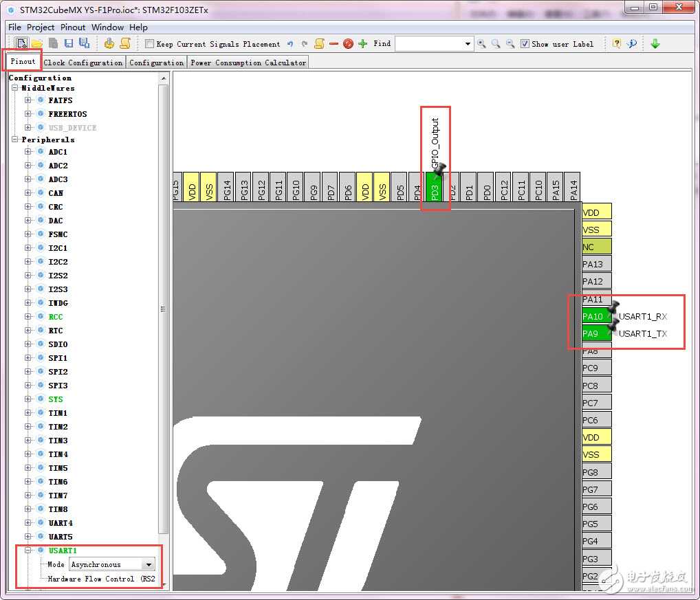Click the PA13 pin on chip
The width and height of the screenshot is (700, 600).
[596, 264]
